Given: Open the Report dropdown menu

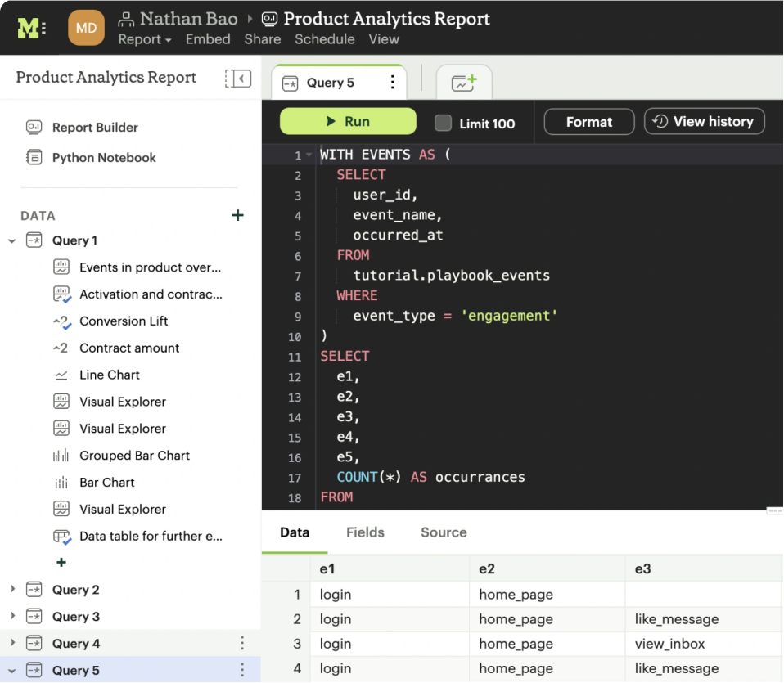Looking at the screenshot, I should [144, 38].
